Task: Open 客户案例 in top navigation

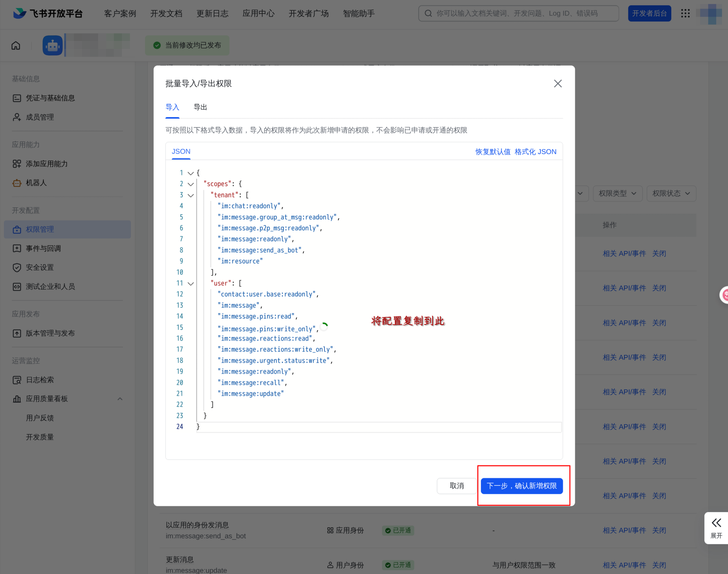Action: click(x=120, y=14)
